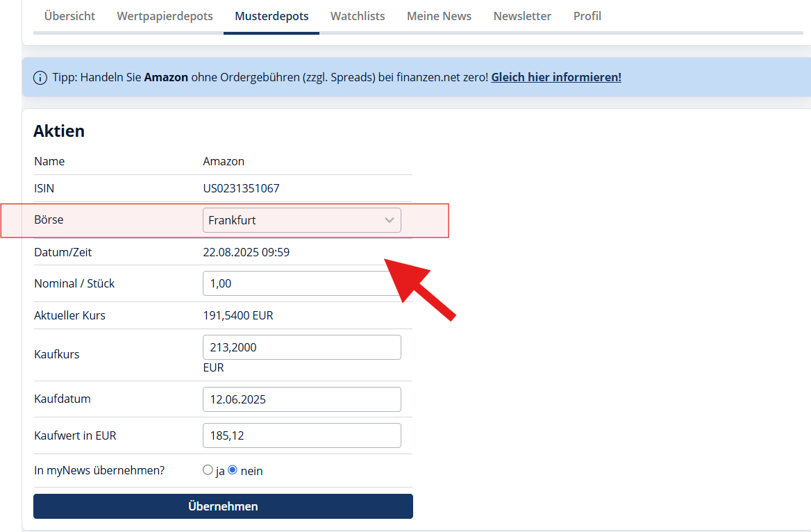The height and width of the screenshot is (532, 811).
Task: Click the info icon in the tip banner
Action: click(40, 78)
